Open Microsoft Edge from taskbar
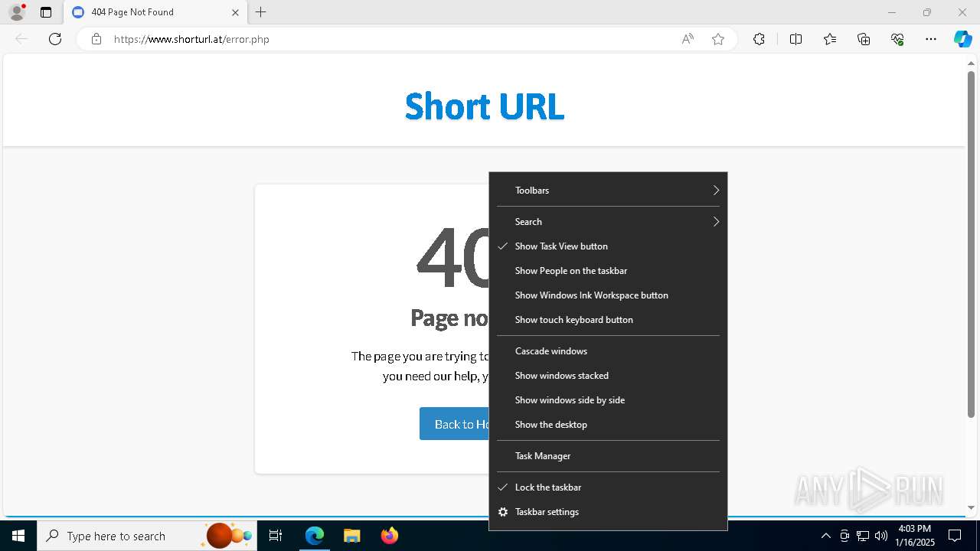The height and width of the screenshot is (551, 980). click(x=315, y=536)
